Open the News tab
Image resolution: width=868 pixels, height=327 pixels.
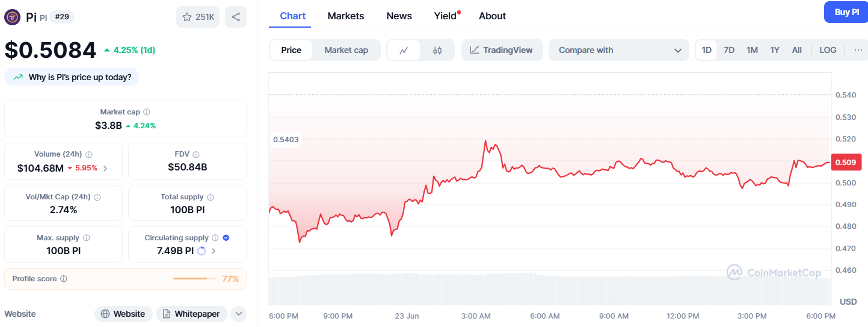(399, 16)
